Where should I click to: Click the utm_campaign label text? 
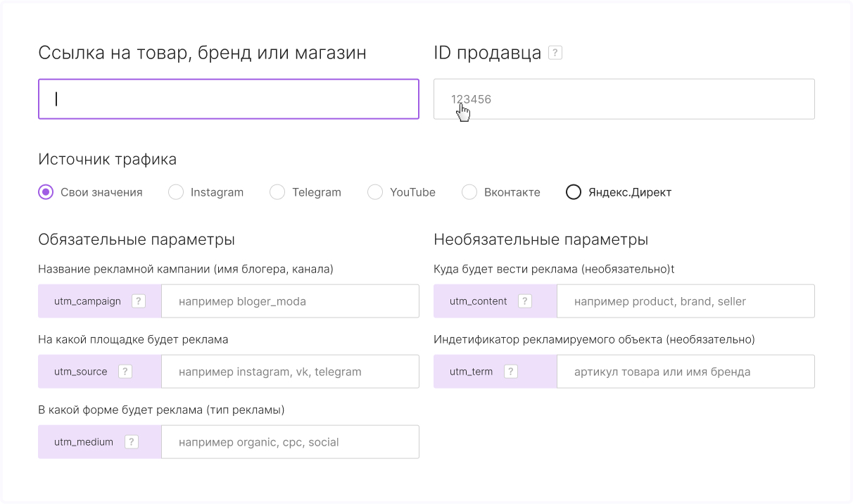click(x=87, y=301)
